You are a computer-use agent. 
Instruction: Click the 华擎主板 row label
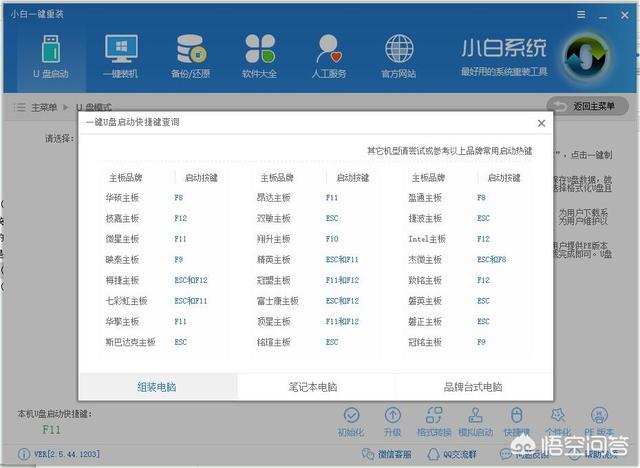122,322
